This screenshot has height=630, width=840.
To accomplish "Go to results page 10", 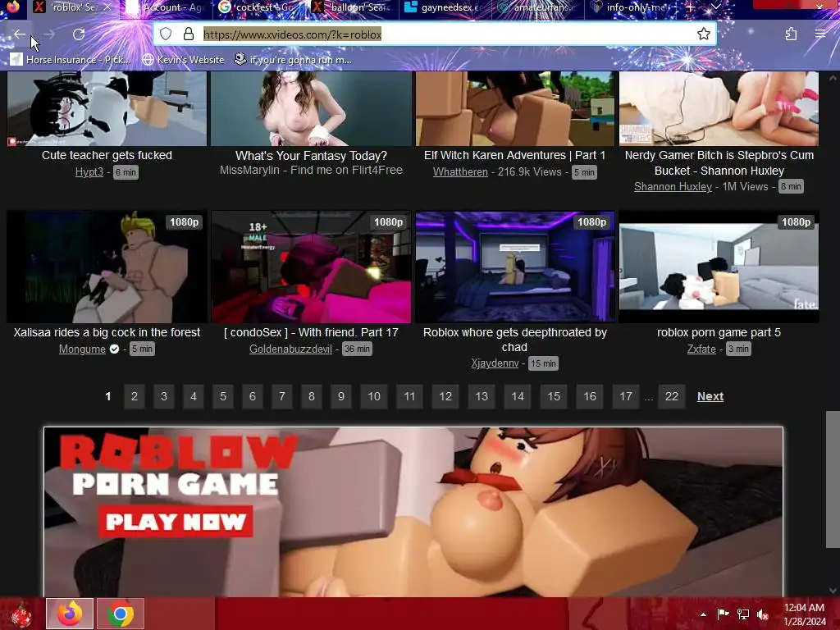I will [374, 396].
